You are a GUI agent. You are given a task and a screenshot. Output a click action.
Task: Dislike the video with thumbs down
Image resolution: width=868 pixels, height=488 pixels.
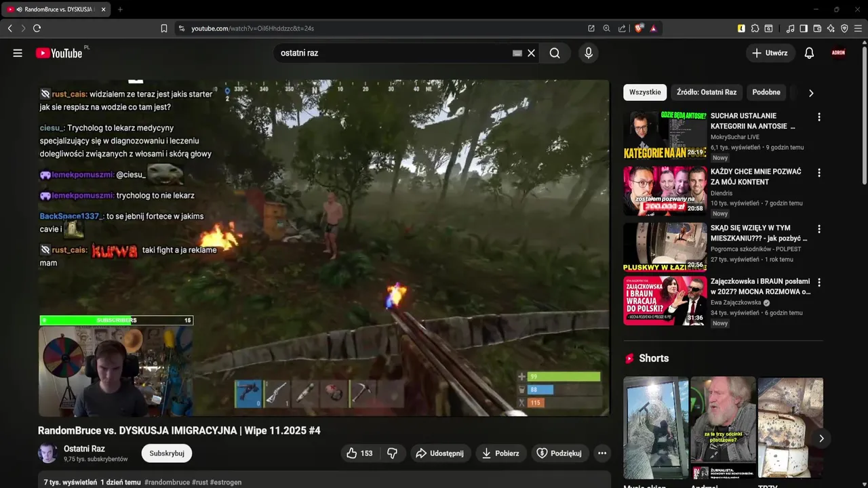[392, 453]
